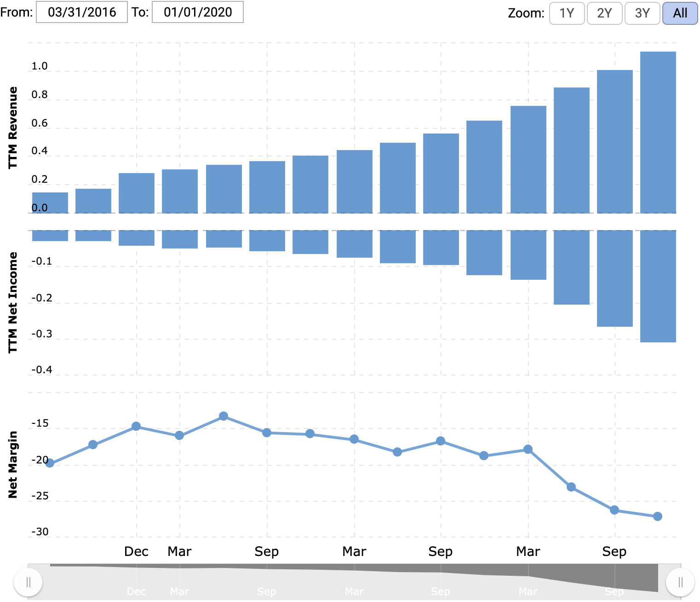Click the 'Dec' x-axis label
Screen dimensions: 700x602
coord(136,551)
